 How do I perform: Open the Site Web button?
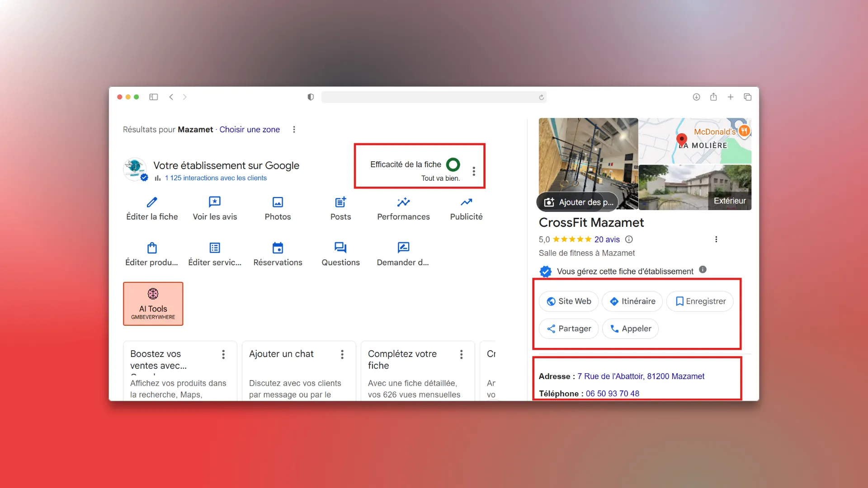pos(568,301)
